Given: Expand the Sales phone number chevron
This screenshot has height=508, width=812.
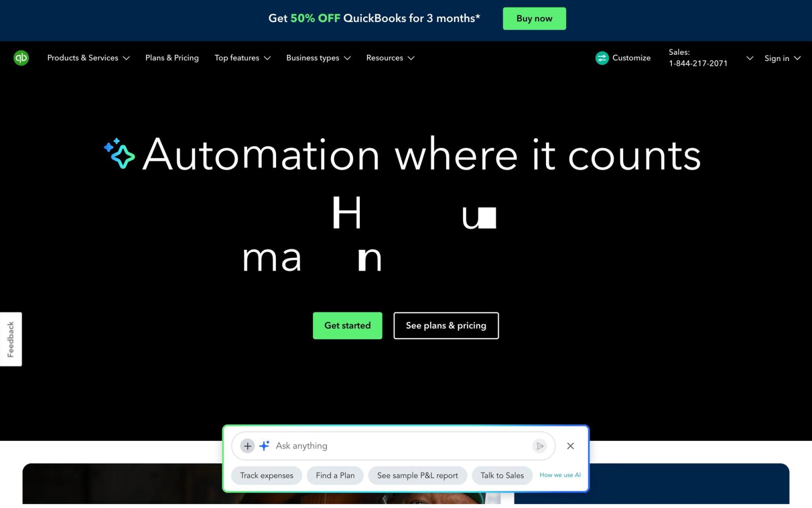Looking at the screenshot, I should 750,58.
